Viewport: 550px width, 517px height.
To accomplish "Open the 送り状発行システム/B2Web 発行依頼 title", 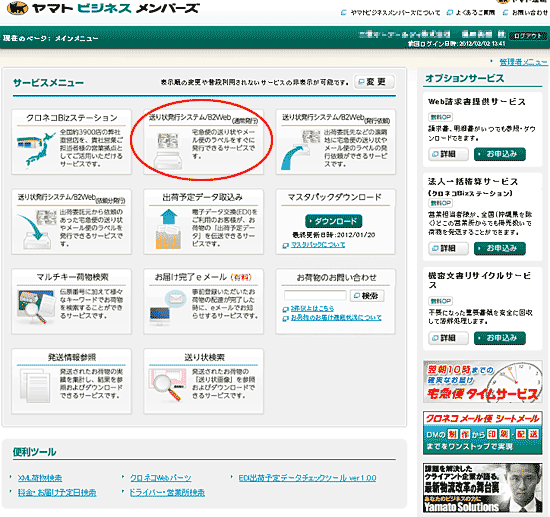I will pos(336,118).
